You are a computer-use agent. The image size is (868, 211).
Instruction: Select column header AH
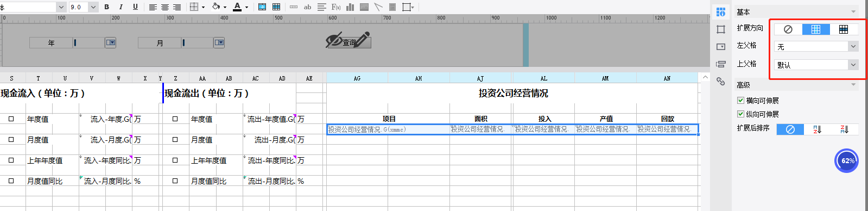pyautogui.click(x=419, y=78)
